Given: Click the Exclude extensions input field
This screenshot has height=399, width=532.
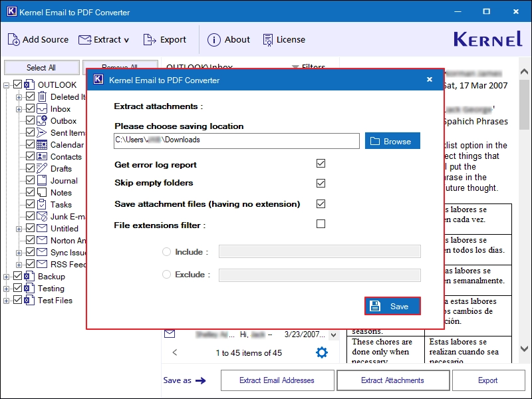Looking at the screenshot, I should [320, 275].
